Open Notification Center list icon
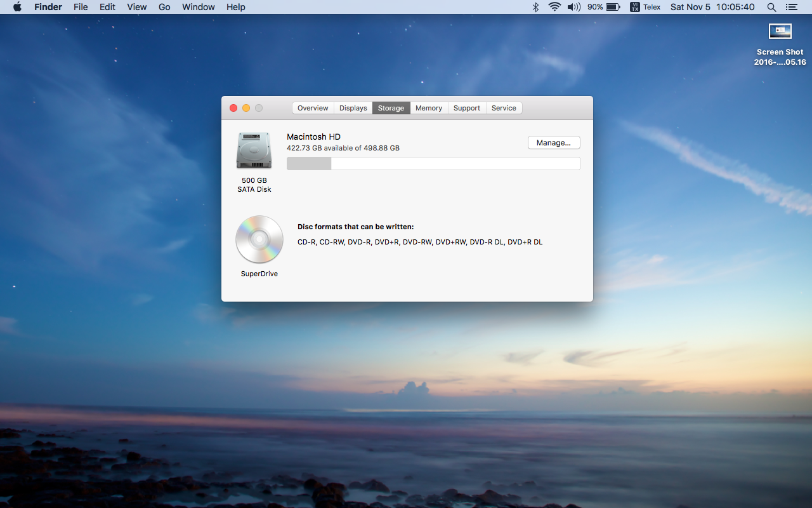The image size is (812, 508). click(791, 7)
